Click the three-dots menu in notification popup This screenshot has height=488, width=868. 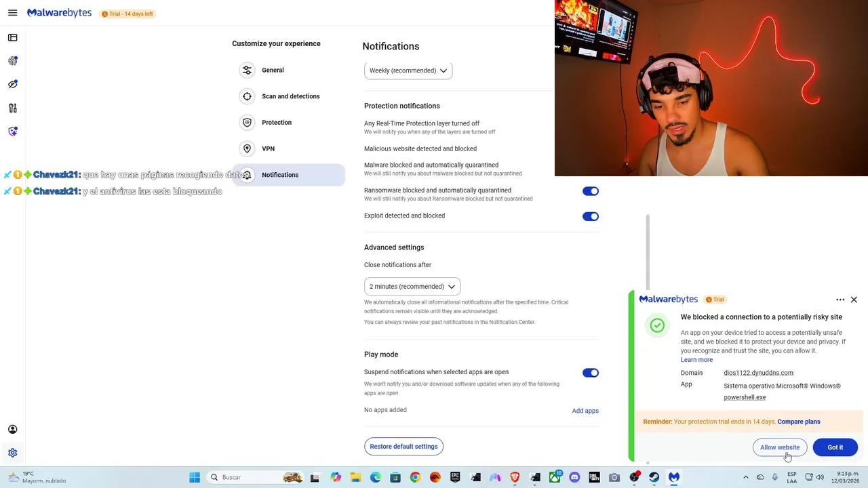coord(840,300)
